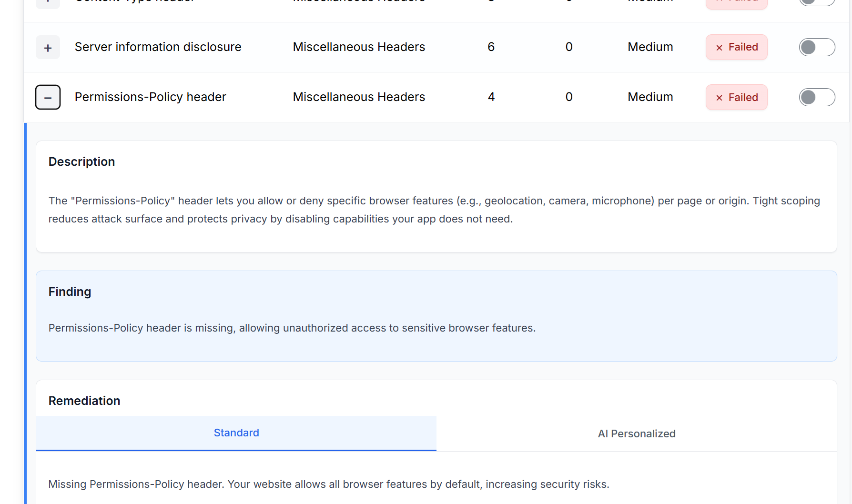Click the Description section heading
Screen dimensions: 852x504
(81, 162)
